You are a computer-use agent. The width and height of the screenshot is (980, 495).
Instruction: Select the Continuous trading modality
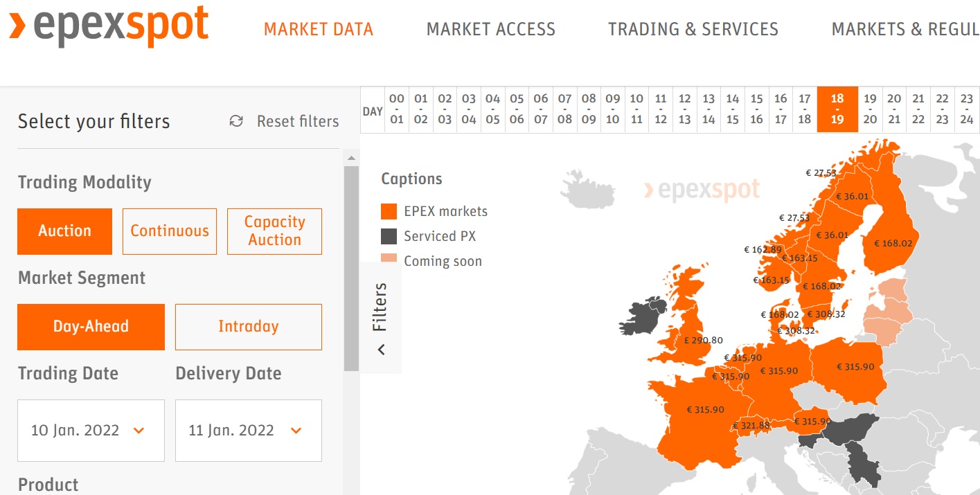[170, 231]
